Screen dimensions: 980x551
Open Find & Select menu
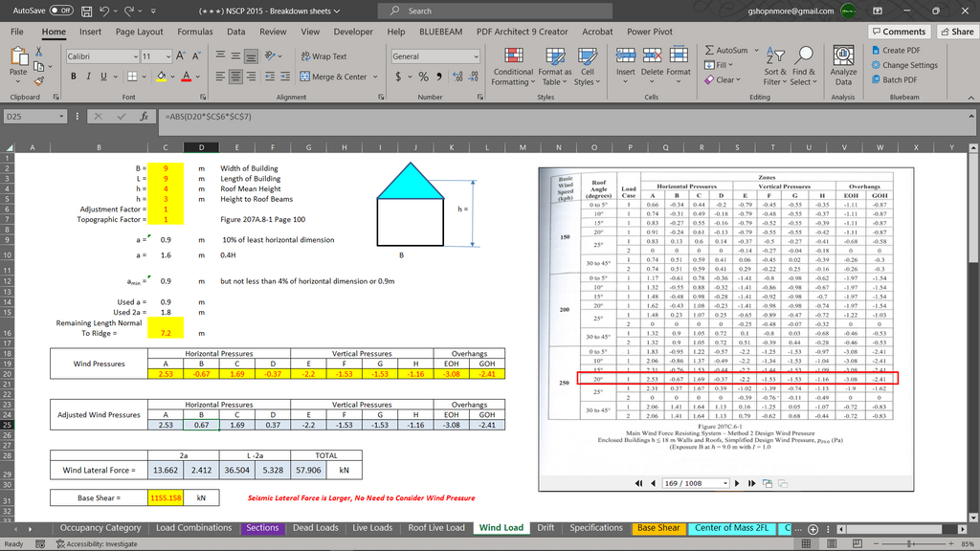(x=803, y=66)
